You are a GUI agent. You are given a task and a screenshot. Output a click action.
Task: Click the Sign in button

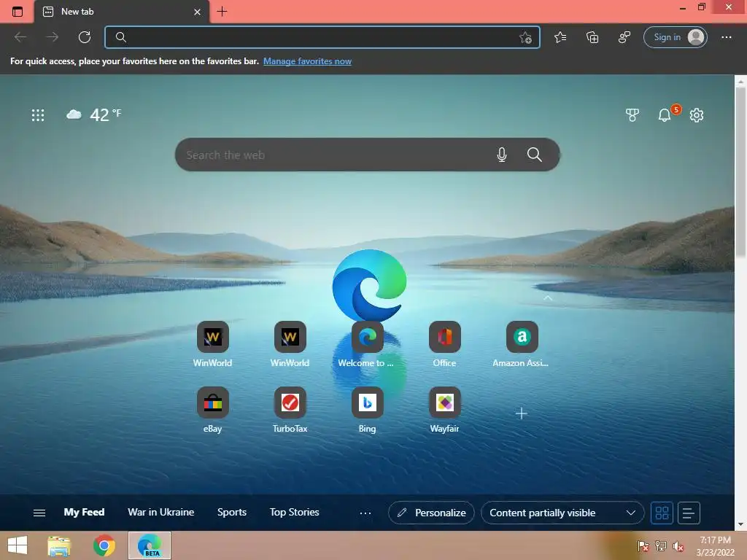pyautogui.click(x=675, y=37)
